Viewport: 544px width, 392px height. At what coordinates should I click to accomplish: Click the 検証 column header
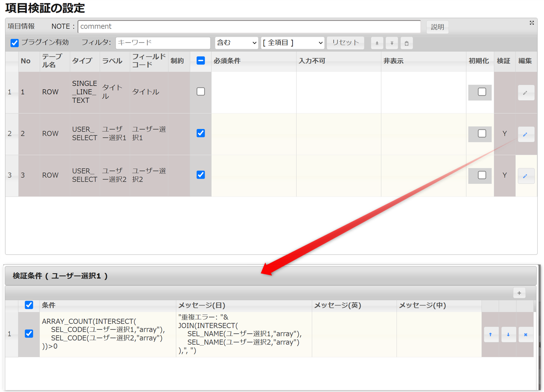pyautogui.click(x=504, y=61)
